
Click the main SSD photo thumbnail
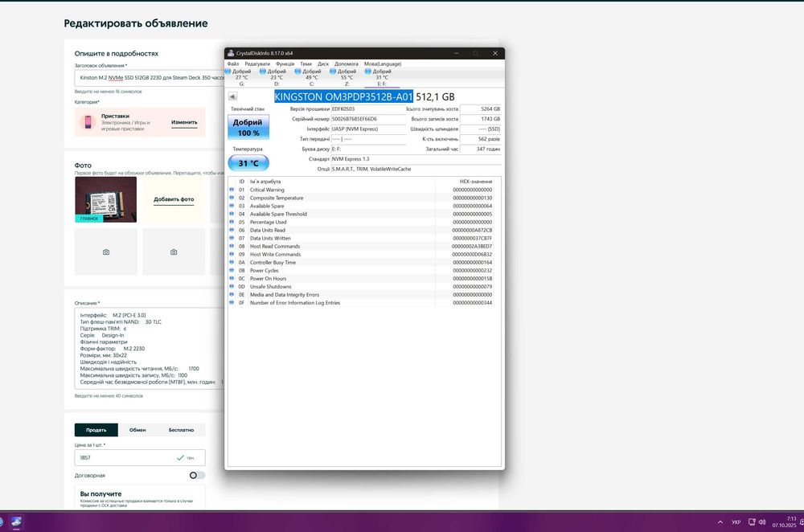pyautogui.click(x=105, y=199)
